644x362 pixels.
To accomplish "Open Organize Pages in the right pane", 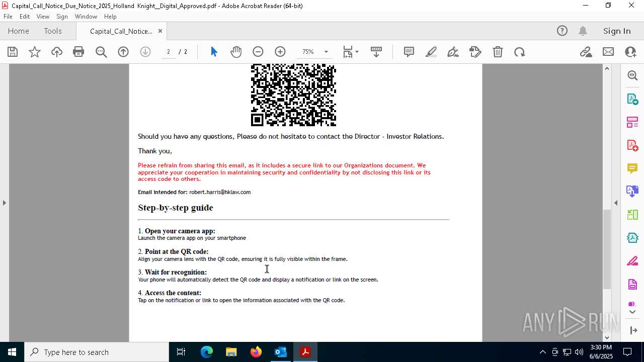I will coord(632,122).
